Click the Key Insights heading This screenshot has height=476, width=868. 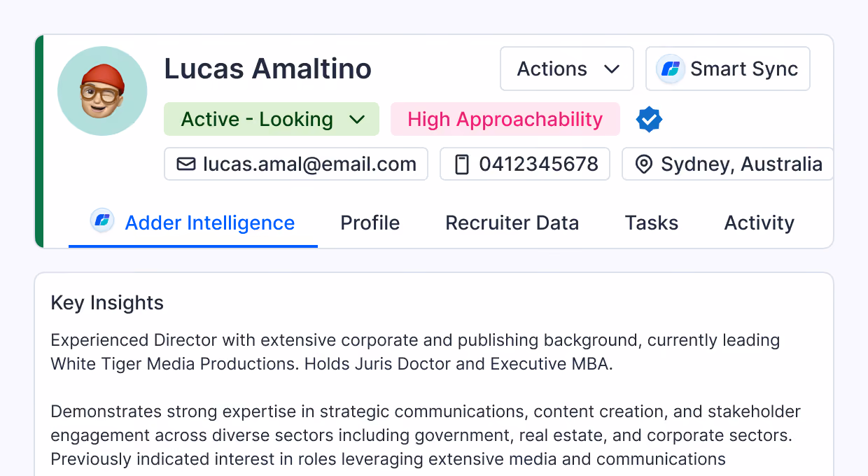(x=107, y=303)
